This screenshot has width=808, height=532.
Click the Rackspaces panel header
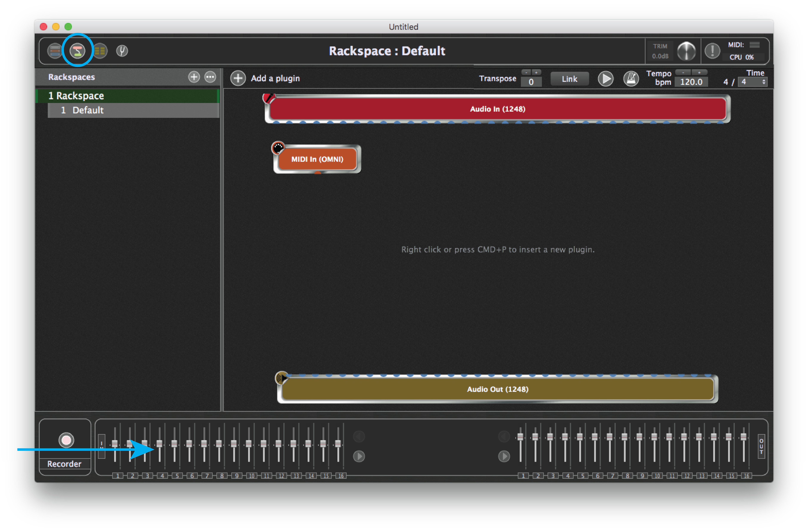[128, 77]
